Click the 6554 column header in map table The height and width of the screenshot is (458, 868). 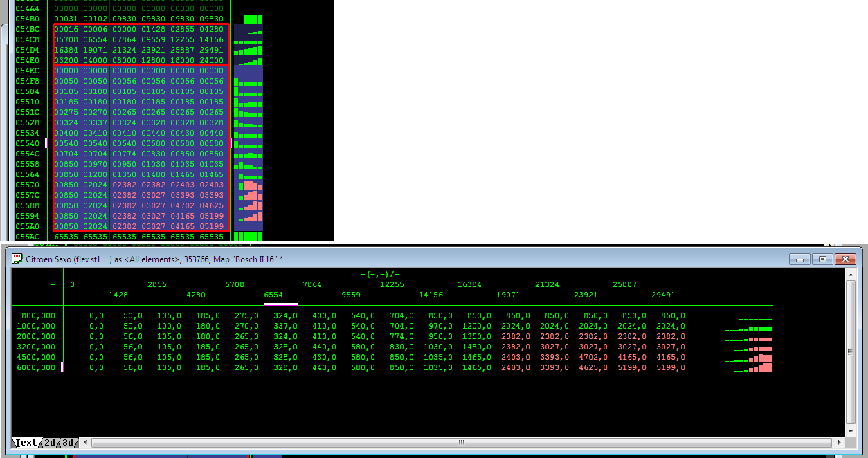click(273, 295)
